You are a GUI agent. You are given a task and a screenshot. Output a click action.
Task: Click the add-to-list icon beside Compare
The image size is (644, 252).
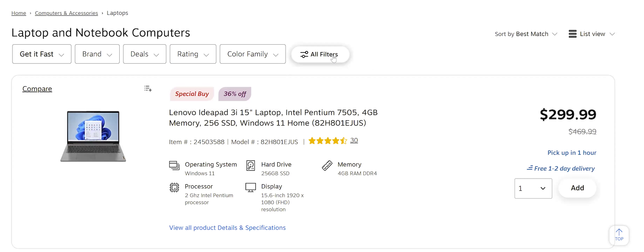148,89
